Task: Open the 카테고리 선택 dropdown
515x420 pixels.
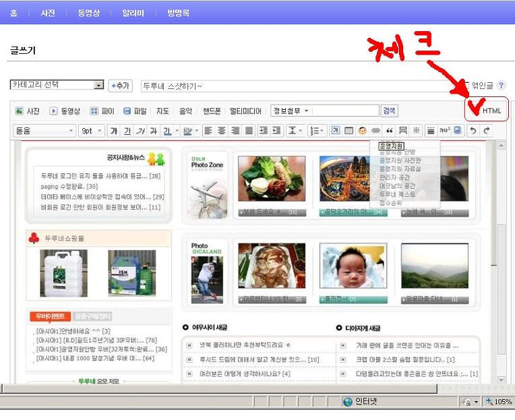Action: (57, 85)
